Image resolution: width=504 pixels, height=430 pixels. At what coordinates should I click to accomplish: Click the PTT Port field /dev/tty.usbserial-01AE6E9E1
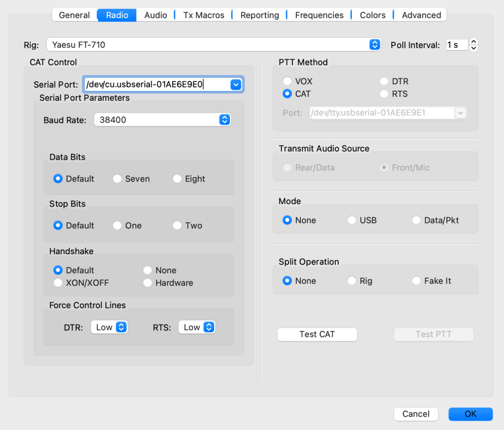382,113
